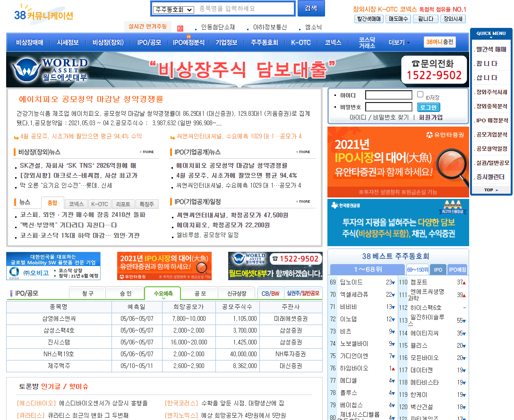Select the 종합 news tab
The width and height of the screenshot is (514, 420).
pos(52,203)
